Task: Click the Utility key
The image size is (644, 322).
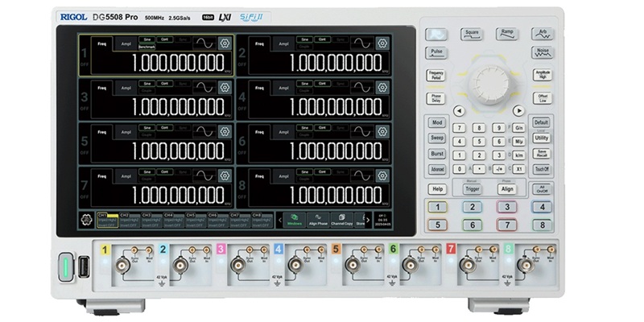Action: click(541, 138)
